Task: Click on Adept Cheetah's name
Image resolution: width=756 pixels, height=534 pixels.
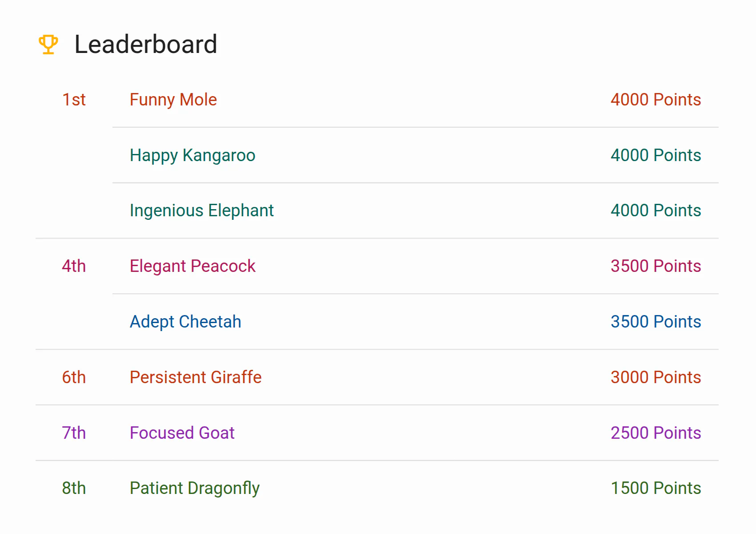Action: pyautogui.click(x=185, y=322)
